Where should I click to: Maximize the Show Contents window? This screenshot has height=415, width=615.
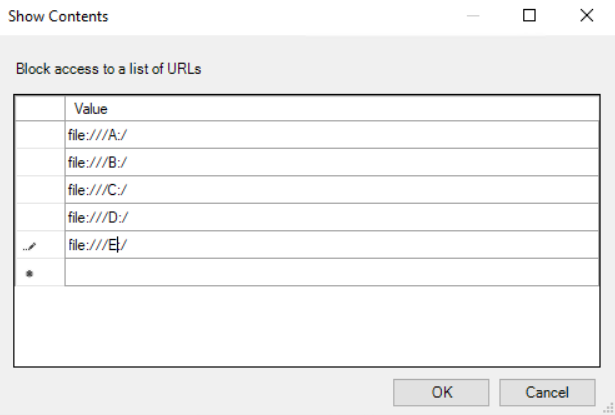pos(530,16)
